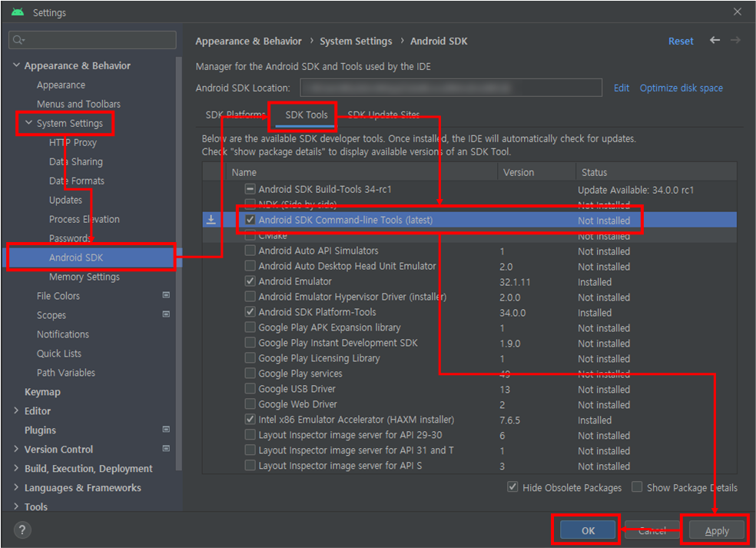
Task: Click the Android Studio logo icon
Action: coord(18,12)
